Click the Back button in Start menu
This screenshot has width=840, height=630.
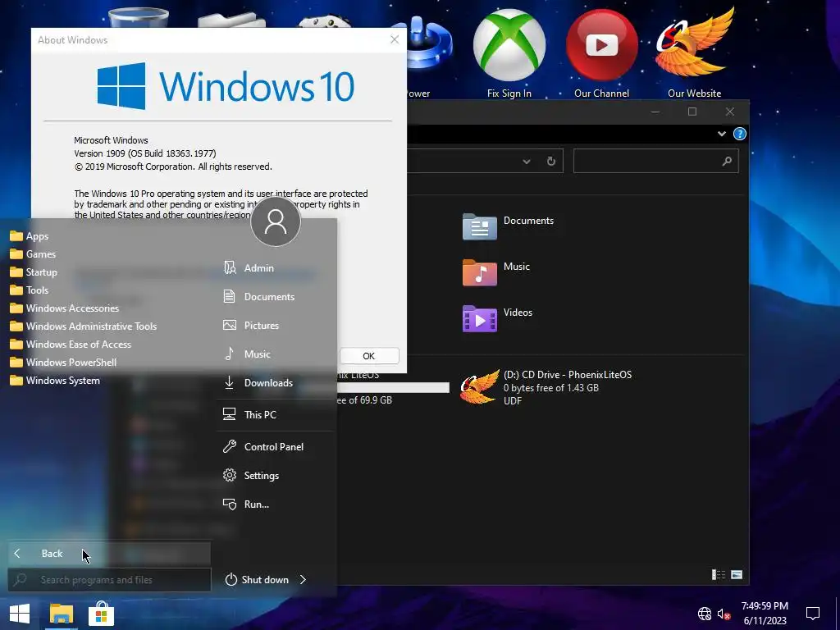click(x=109, y=554)
